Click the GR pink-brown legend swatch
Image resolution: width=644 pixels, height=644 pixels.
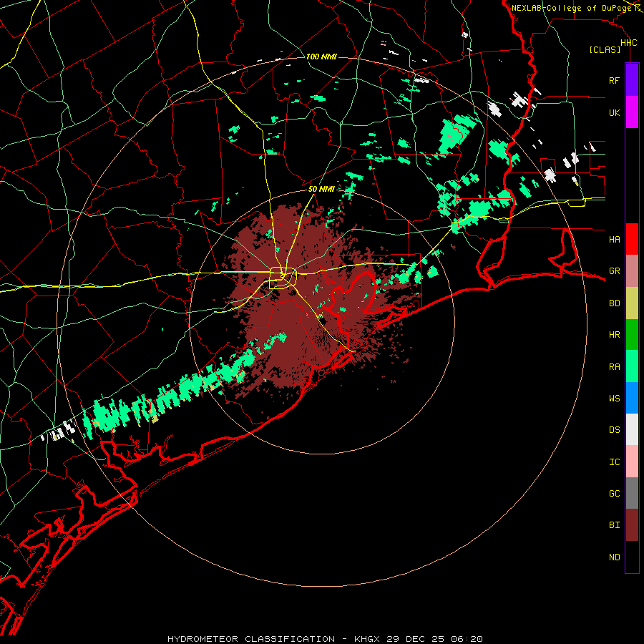632,271
